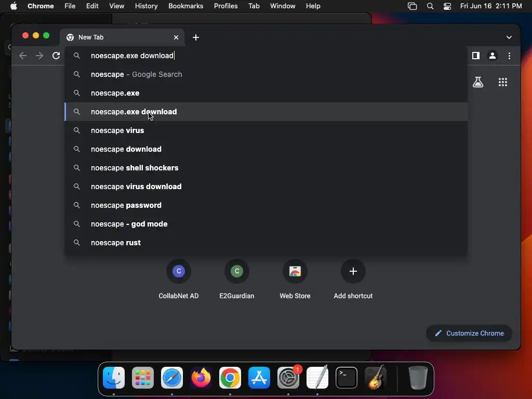Click the Add shortcut button
The image size is (532, 399).
pos(353,280)
